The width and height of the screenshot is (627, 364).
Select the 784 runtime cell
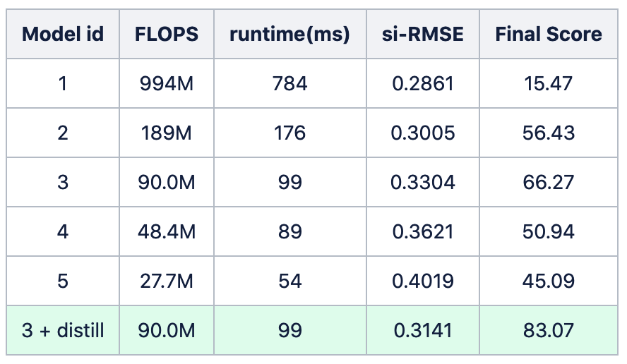pos(290,83)
